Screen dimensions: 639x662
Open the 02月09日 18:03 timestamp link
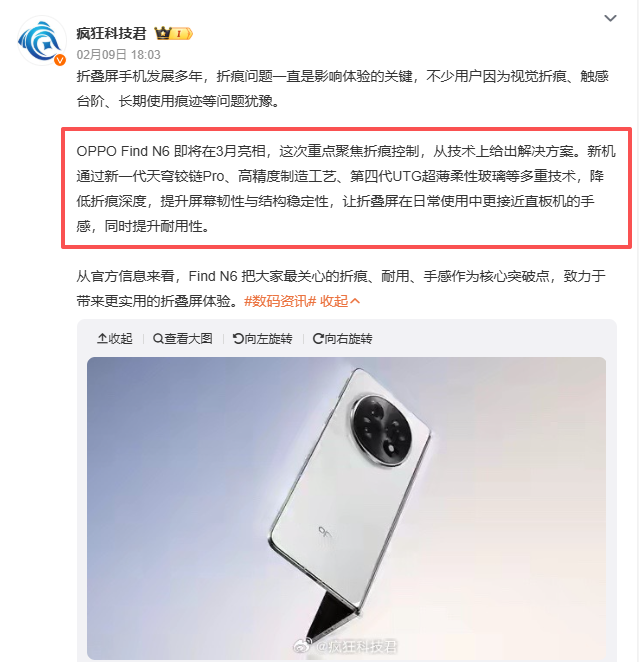click(119, 54)
